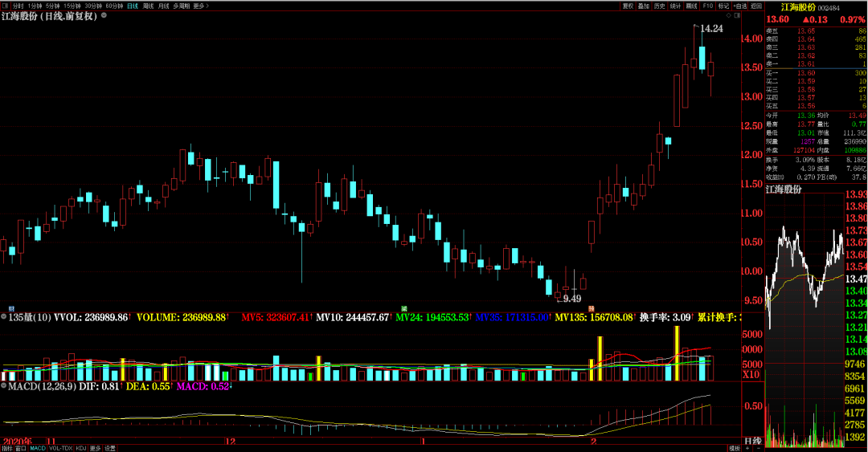Viewport: 868px width, 452px height.
Task: Click the stock code 002484
Action: pyautogui.click(x=829, y=8)
